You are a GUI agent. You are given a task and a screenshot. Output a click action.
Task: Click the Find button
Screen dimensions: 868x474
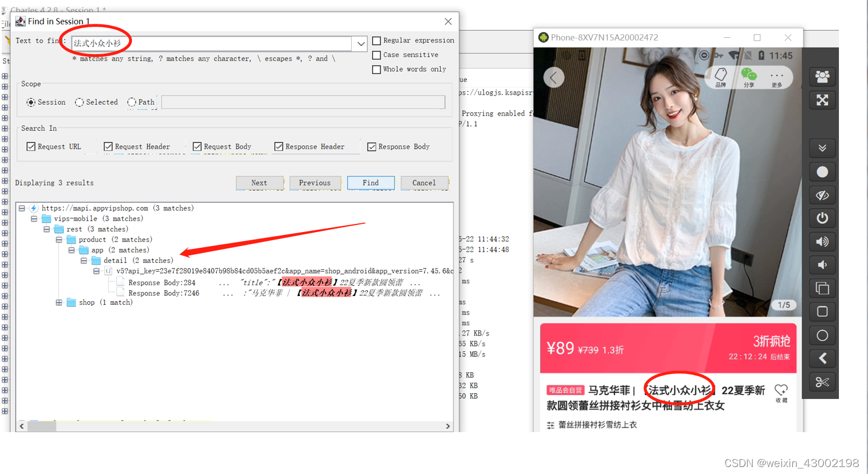(x=370, y=183)
